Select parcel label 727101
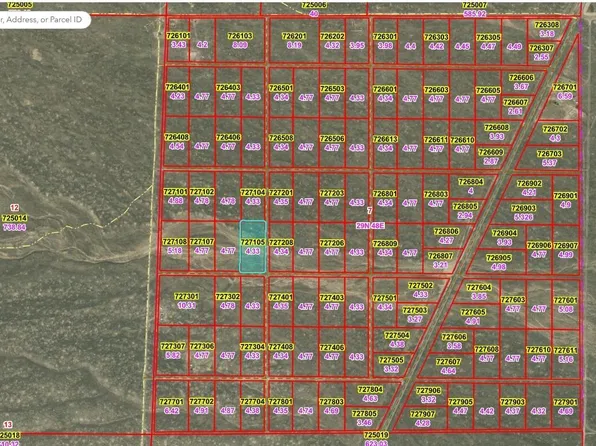Image resolution: width=596 pixels, height=446 pixels. (x=175, y=192)
